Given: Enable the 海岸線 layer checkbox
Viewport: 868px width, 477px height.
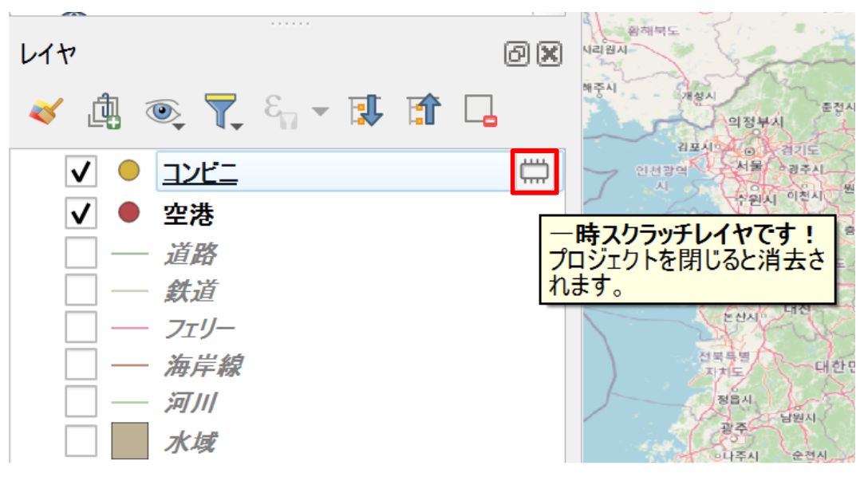Looking at the screenshot, I should (x=81, y=364).
